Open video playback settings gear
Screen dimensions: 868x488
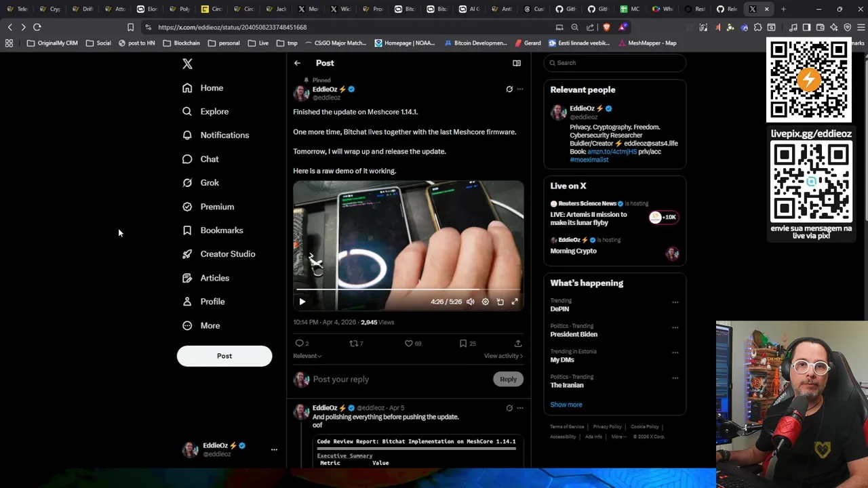[486, 302]
